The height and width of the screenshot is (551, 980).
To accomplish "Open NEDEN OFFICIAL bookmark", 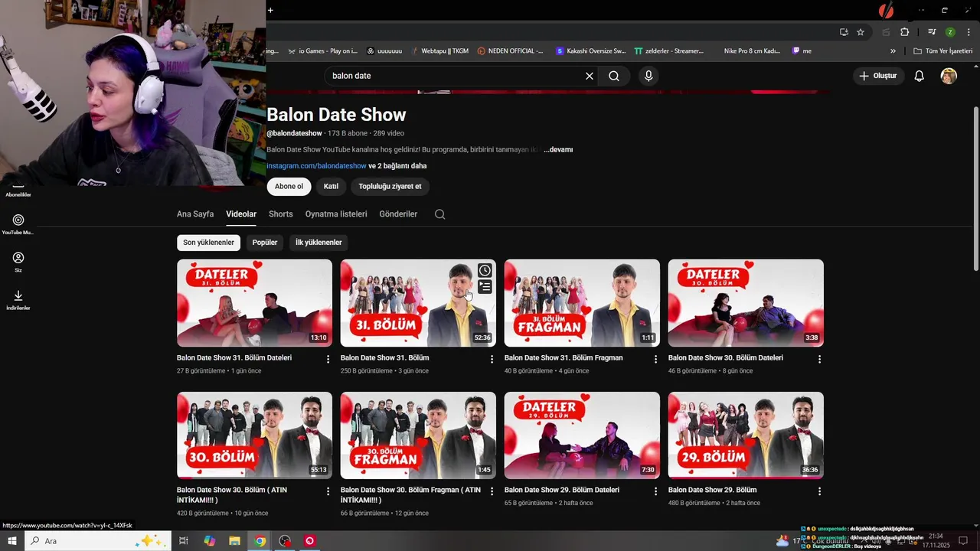I will 510,51.
